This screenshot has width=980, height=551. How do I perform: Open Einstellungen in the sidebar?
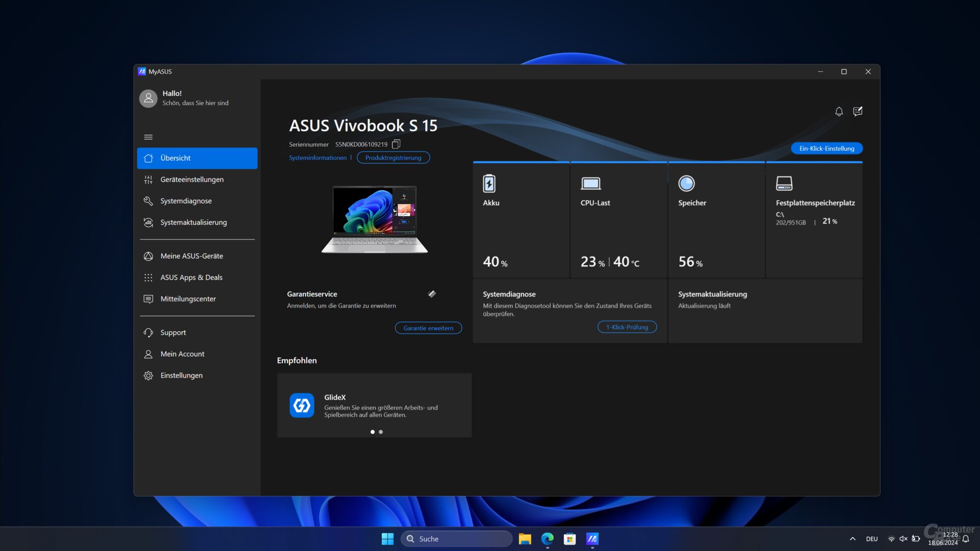pyautogui.click(x=197, y=375)
